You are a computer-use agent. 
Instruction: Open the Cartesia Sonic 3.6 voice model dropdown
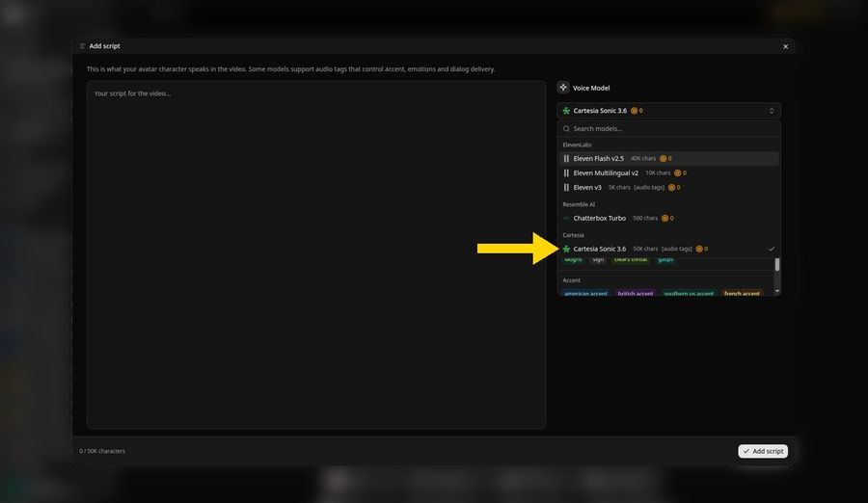point(668,111)
